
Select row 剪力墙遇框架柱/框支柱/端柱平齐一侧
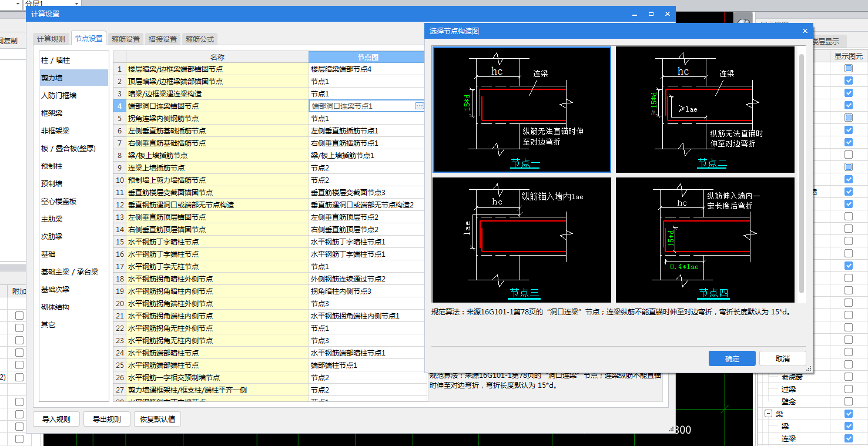pyautogui.click(x=217, y=390)
